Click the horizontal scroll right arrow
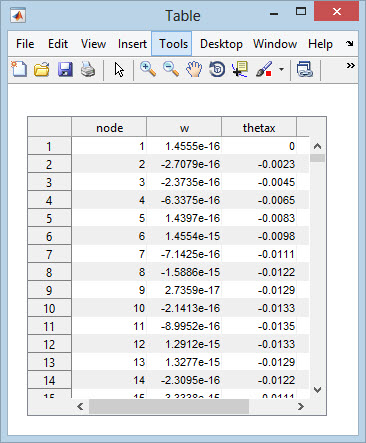 coord(301,406)
